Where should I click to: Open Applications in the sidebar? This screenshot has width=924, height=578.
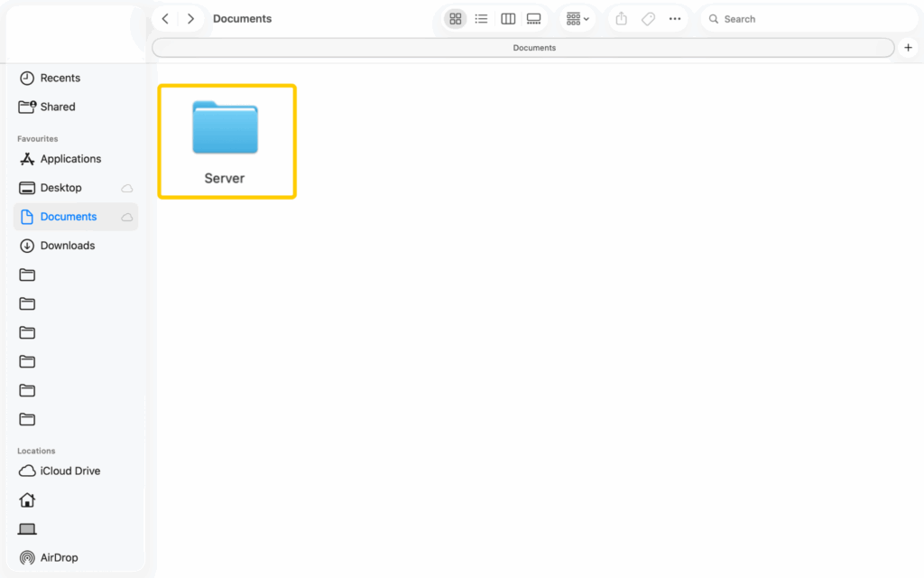coord(76,159)
